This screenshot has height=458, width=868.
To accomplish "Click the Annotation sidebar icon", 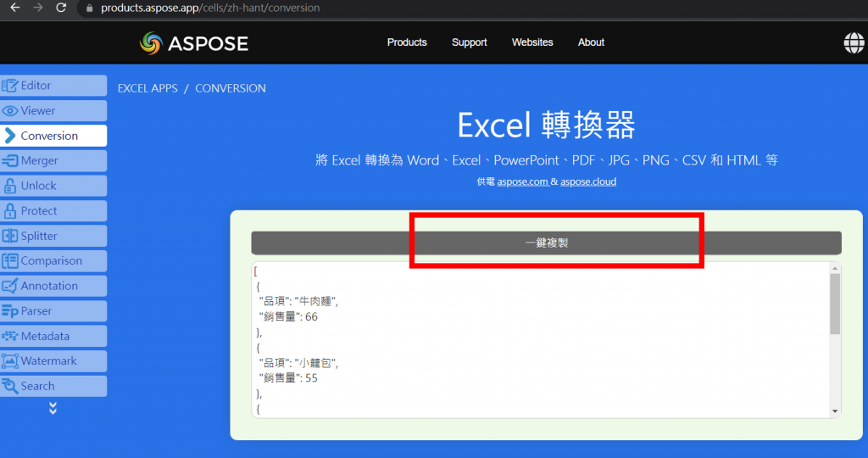I will 9,286.
